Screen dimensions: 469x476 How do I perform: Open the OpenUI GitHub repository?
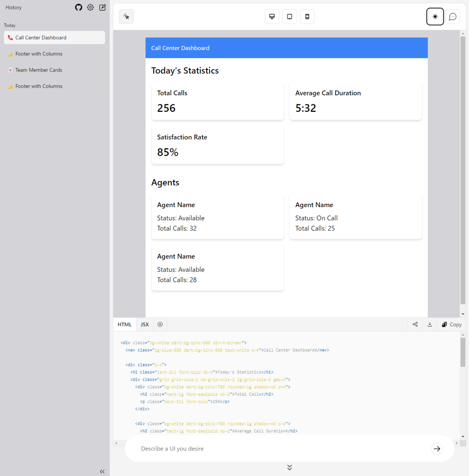point(78,7)
